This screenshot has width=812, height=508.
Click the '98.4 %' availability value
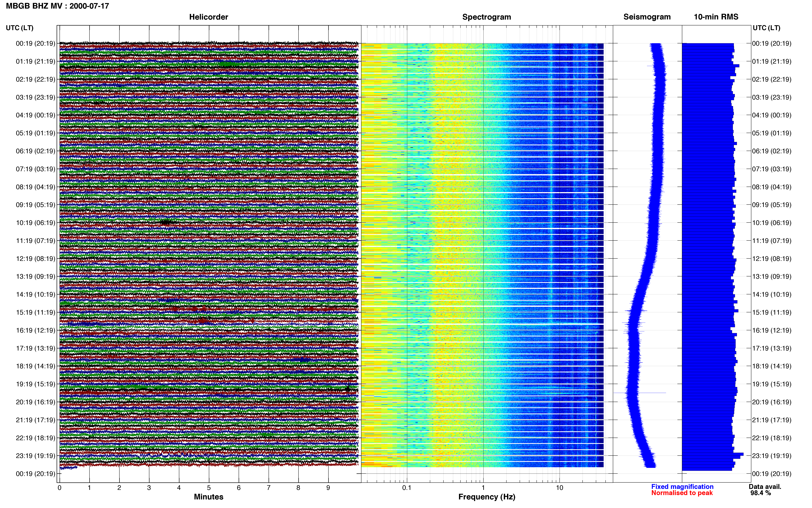(x=761, y=493)
